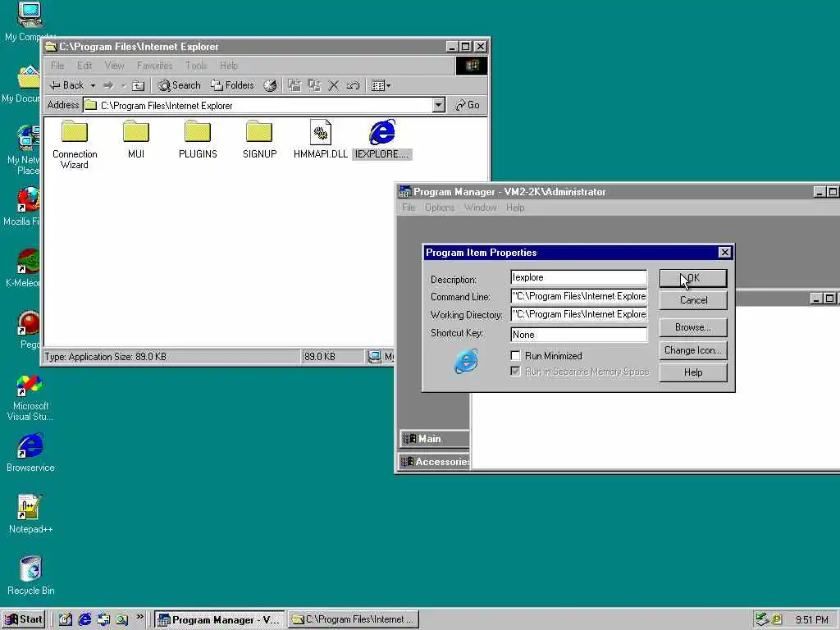Open the View menu in Explorer window
The height and width of the screenshot is (630, 840).
pyautogui.click(x=114, y=66)
